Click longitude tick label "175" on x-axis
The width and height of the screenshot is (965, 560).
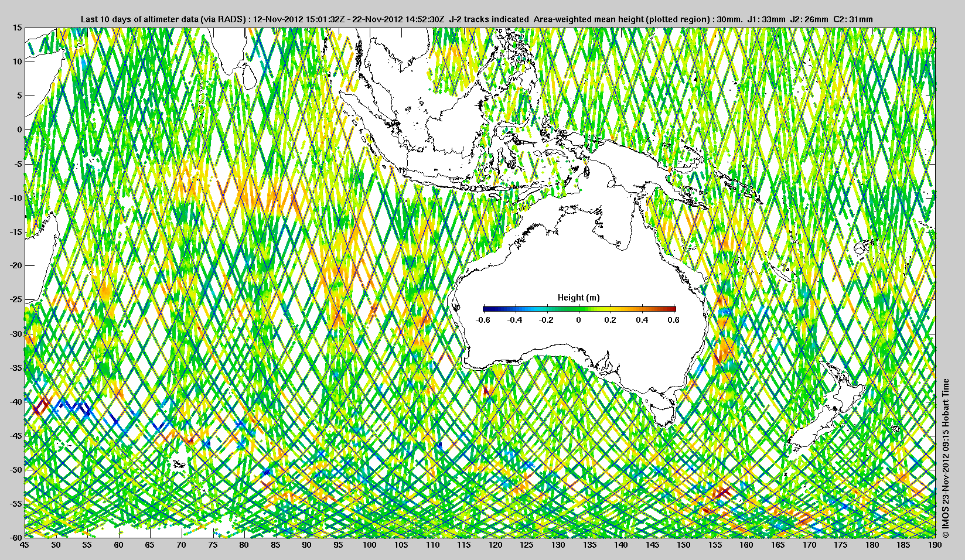[841, 545]
